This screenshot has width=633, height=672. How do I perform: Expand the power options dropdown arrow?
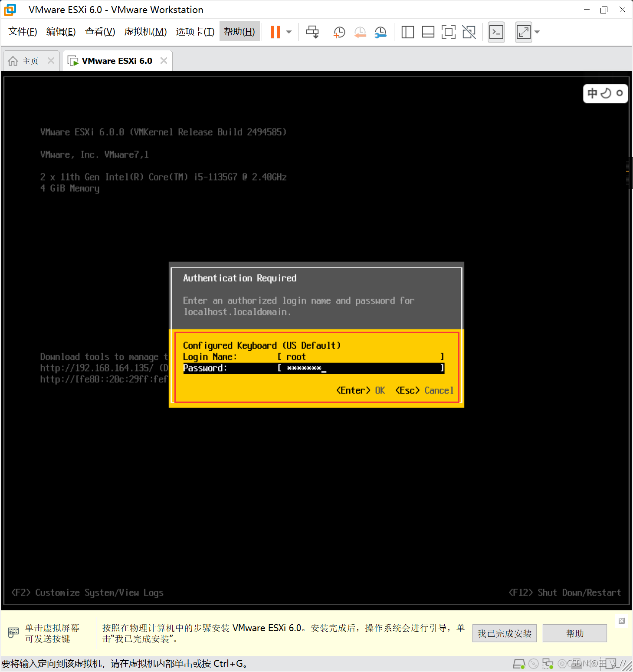coord(289,32)
